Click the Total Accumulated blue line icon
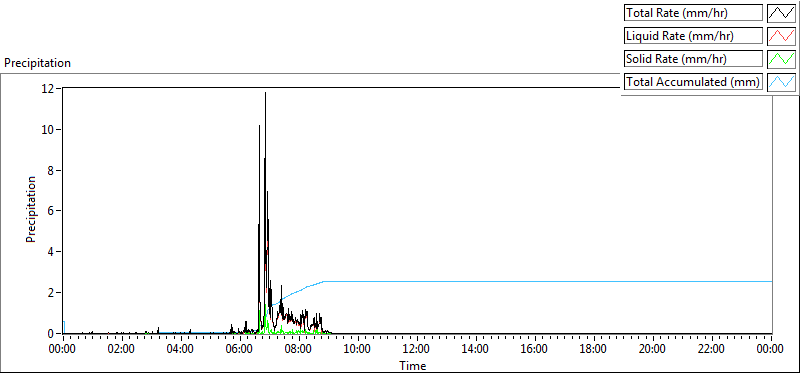800x373 pixels. click(782, 82)
